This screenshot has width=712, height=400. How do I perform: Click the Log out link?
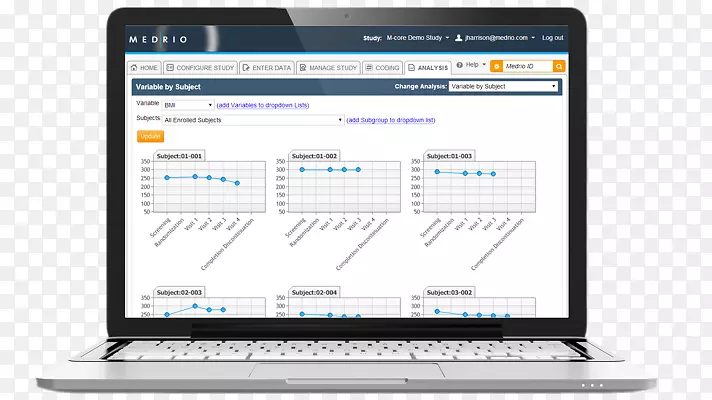[x=553, y=38]
